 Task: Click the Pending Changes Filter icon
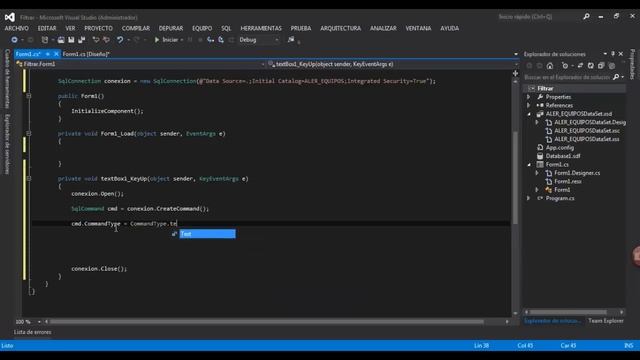tap(565, 66)
